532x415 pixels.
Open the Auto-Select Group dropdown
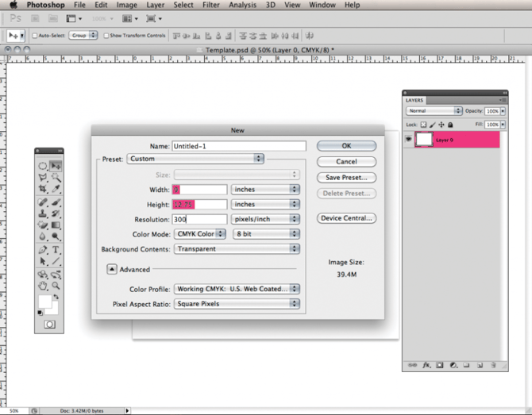point(83,35)
